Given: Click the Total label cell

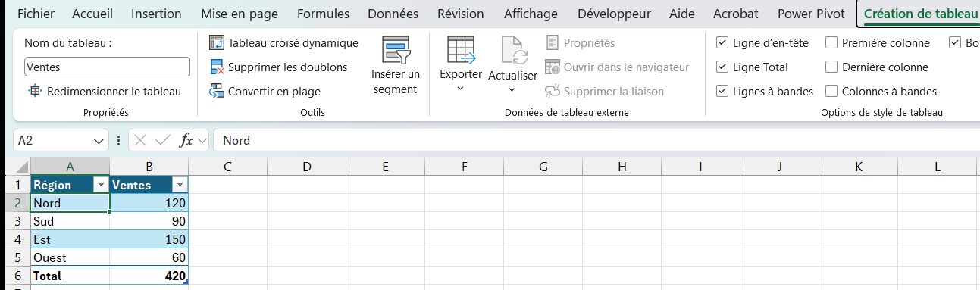Looking at the screenshot, I should pos(70,276).
